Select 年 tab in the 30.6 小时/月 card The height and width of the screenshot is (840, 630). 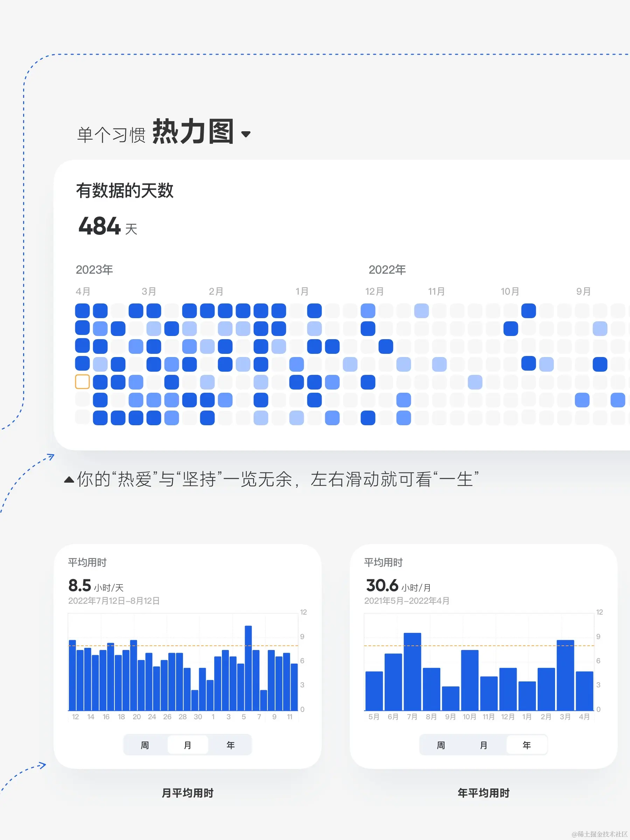527,745
